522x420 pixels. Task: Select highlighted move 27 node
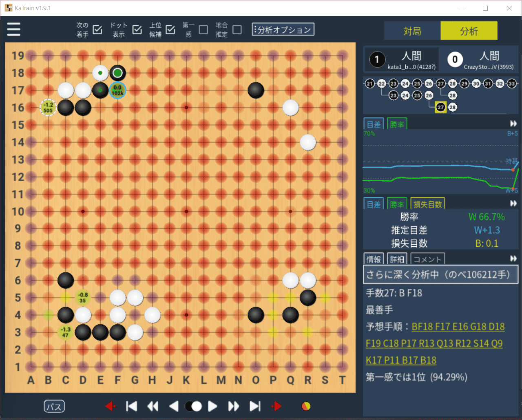(x=440, y=107)
